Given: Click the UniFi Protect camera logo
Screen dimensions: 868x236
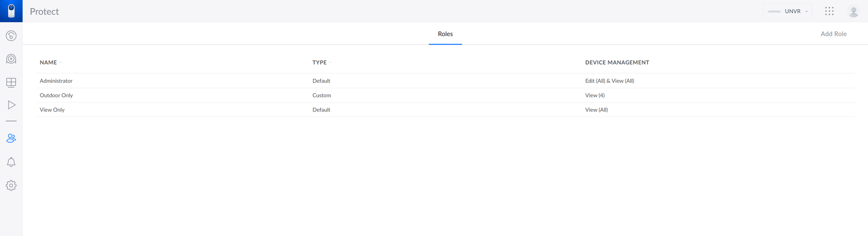Looking at the screenshot, I should [11, 11].
